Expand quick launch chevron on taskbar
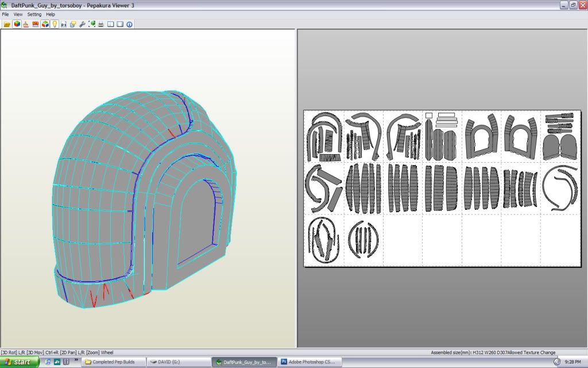The image size is (588, 368). (76, 360)
